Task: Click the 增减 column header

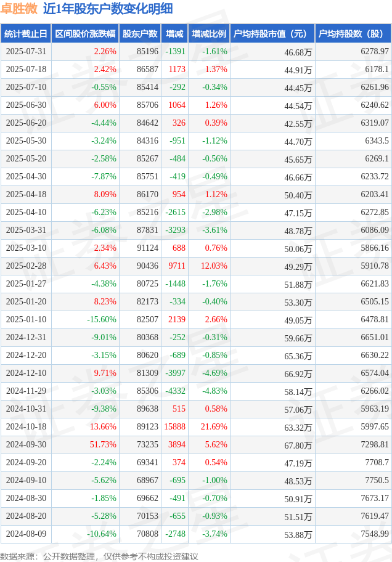Action: pyautogui.click(x=174, y=34)
